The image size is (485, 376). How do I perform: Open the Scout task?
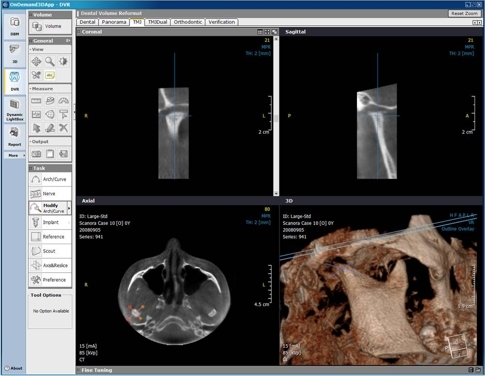coord(50,251)
